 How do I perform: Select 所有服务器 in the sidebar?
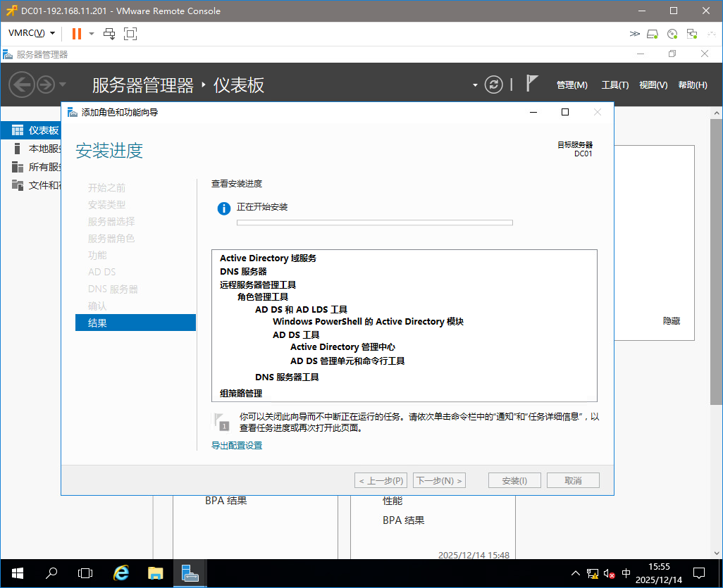tap(31, 167)
